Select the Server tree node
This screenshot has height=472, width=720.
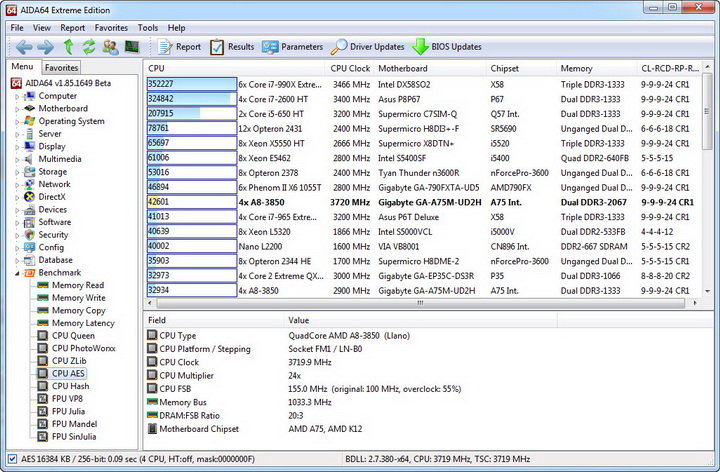tap(50, 134)
